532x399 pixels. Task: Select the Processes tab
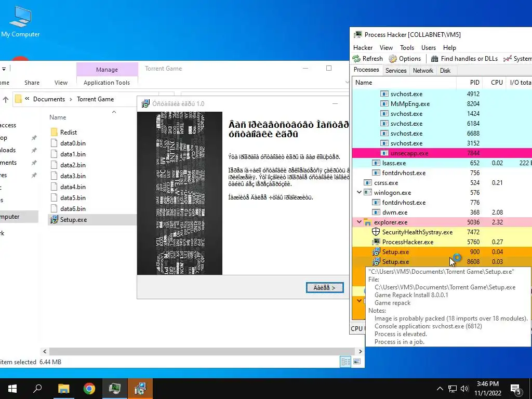pyautogui.click(x=366, y=70)
